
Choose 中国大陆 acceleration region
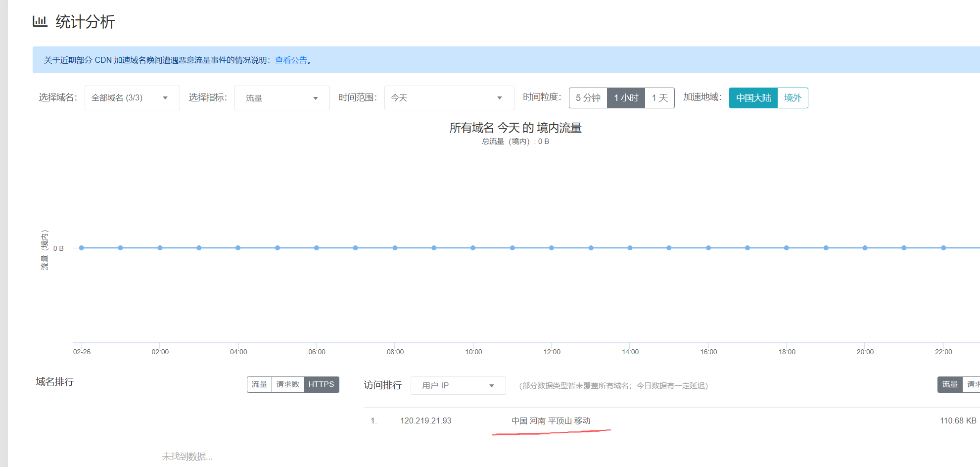click(753, 98)
